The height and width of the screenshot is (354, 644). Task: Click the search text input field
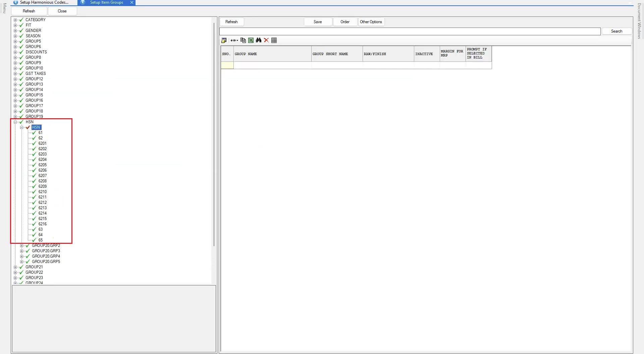coord(410,31)
